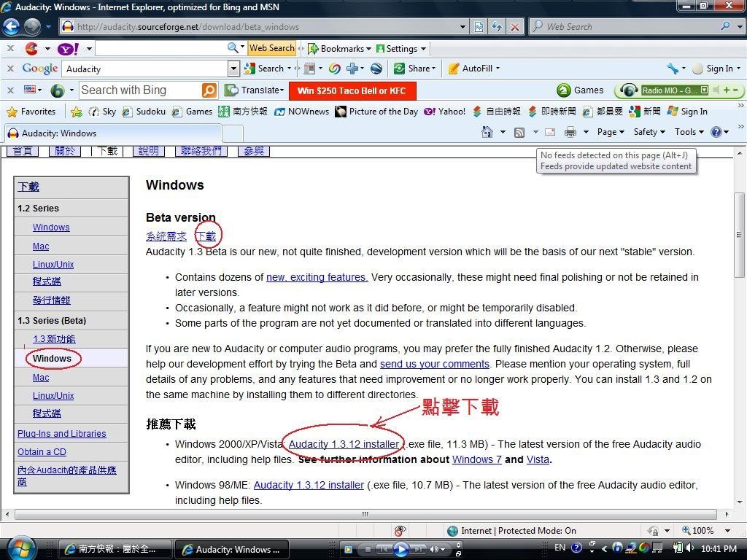Viewport: 747px width, 560px height.
Task: Click the orange Bing search button
Action: (x=209, y=90)
